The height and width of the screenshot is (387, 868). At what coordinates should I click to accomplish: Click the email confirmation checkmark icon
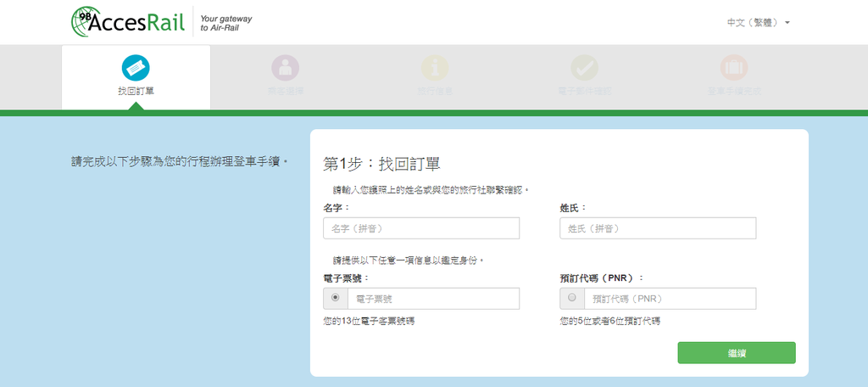(584, 68)
